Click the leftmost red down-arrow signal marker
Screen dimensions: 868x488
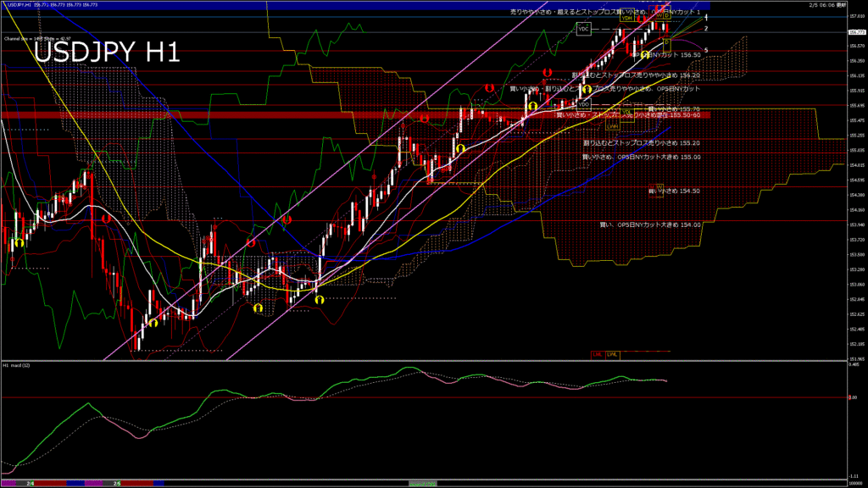107,219
